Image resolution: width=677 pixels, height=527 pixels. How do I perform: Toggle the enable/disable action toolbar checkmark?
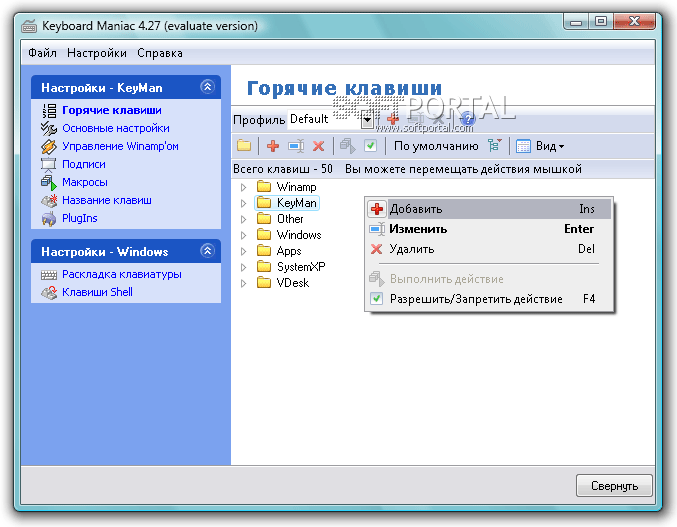(370, 146)
